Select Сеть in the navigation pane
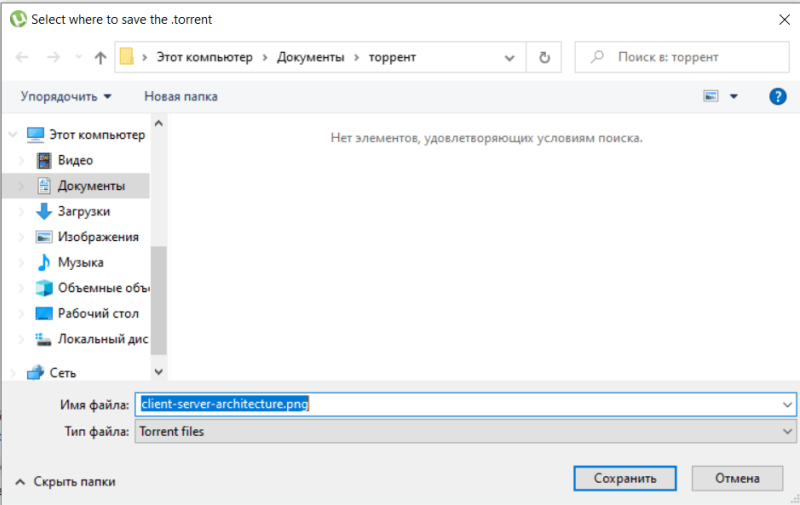Viewport: 800px width, 505px height. 62,372
